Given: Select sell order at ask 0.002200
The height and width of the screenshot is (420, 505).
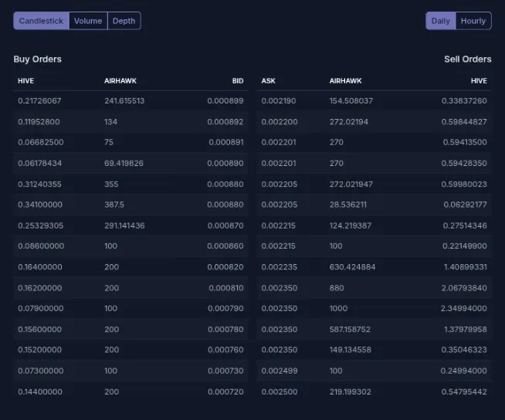Looking at the screenshot, I should point(374,122).
